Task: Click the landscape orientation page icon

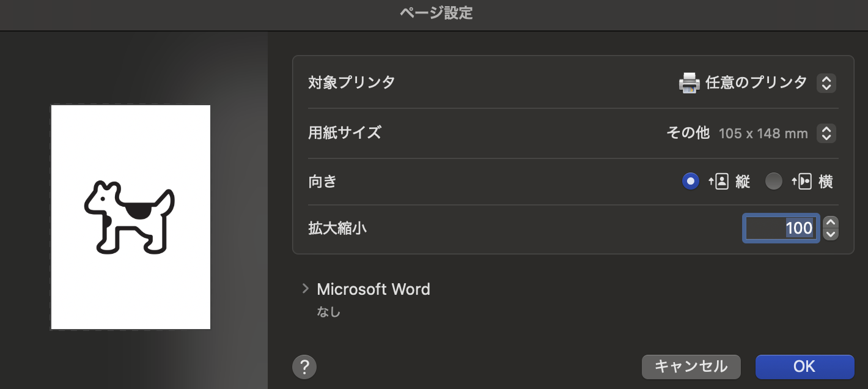Action: coord(801,182)
